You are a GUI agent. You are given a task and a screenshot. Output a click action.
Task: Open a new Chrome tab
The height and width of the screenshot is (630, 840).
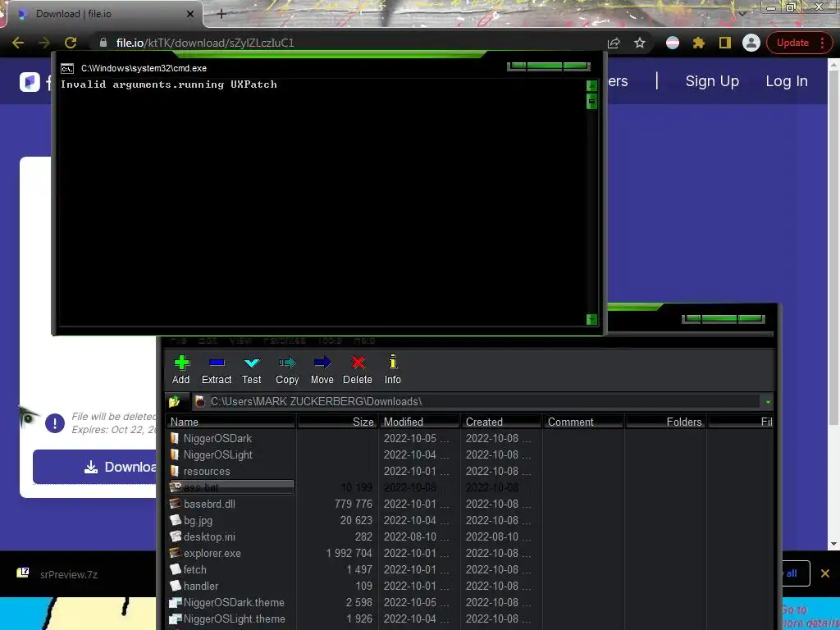coord(221,14)
